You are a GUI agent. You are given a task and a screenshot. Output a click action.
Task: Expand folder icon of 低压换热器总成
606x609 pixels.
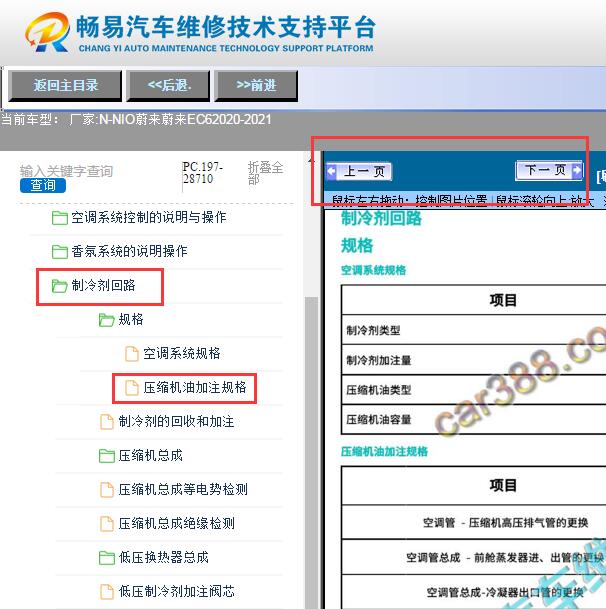(x=106, y=558)
